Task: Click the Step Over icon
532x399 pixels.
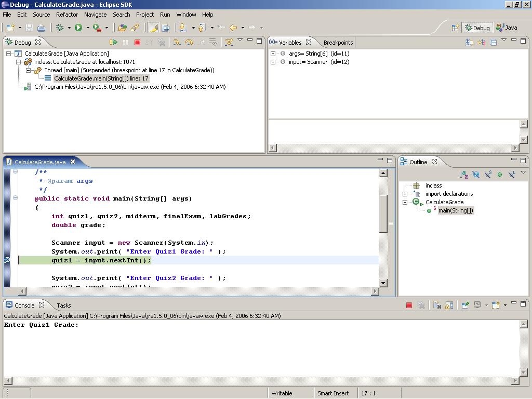Action: 189,43
